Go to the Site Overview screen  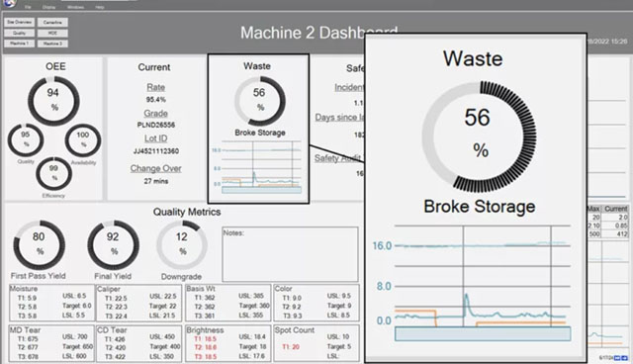20,22
